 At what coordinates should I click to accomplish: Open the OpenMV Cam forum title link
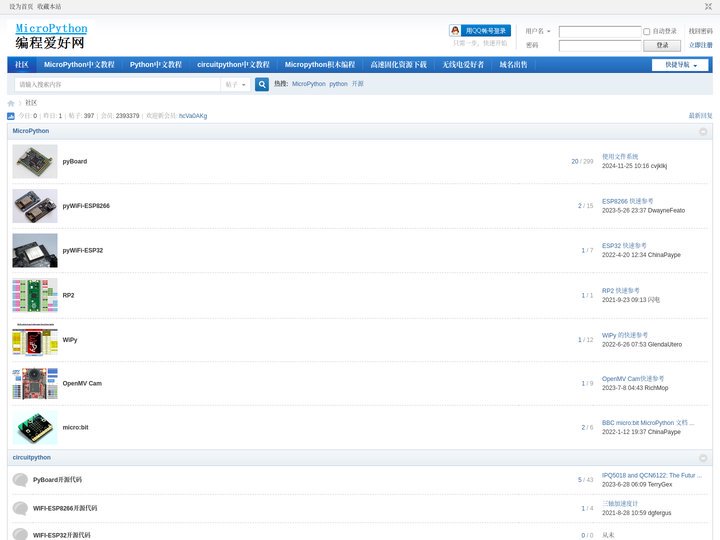[82, 383]
